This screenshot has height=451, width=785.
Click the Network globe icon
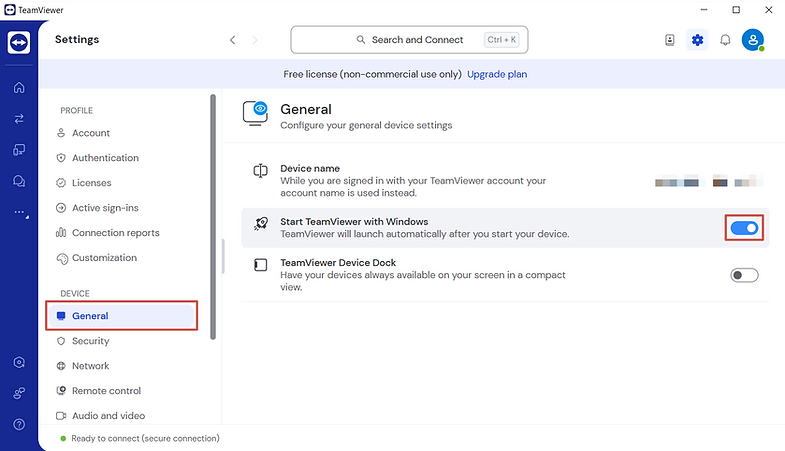61,366
